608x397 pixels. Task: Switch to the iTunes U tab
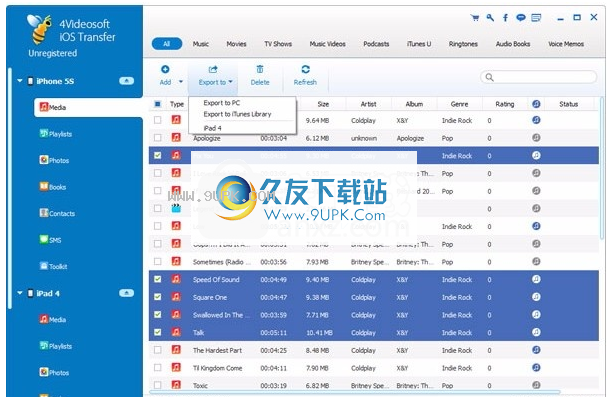(419, 44)
